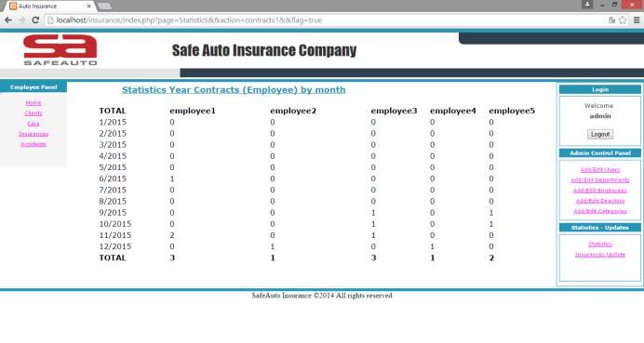Open the Statistics link
The height and width of the screenshot is (343, 644).
coord(600,244)
